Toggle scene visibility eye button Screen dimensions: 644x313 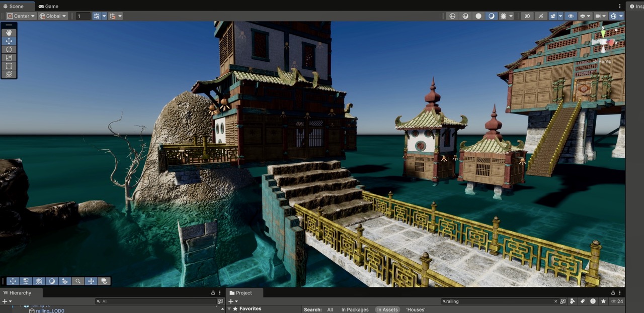pyautogui.click(x=571, y=16)
